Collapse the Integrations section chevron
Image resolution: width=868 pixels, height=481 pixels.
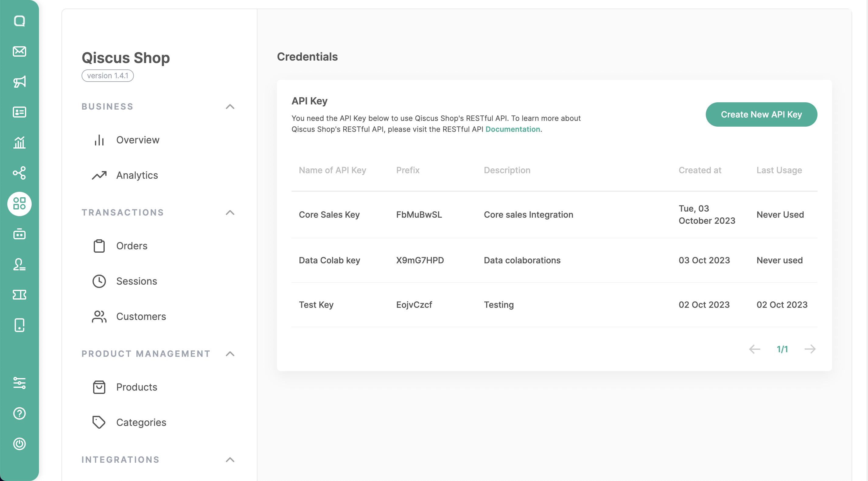pos(230,459)
